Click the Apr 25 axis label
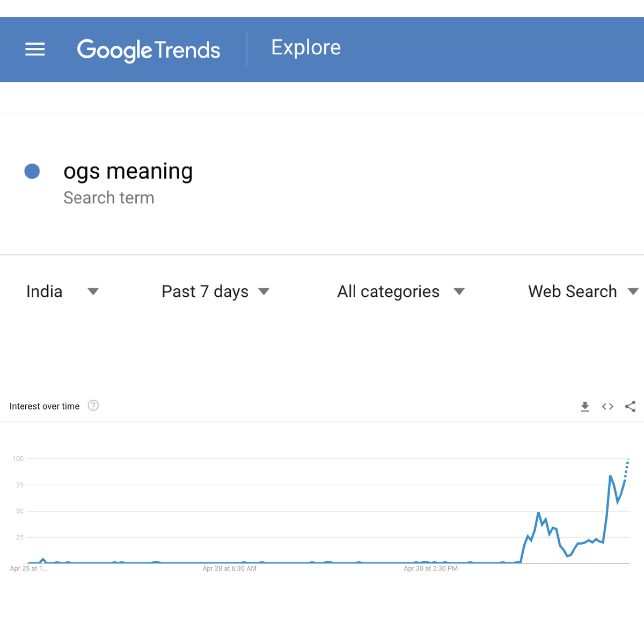Viewport: 644px width, 644px height. [28, 568]
